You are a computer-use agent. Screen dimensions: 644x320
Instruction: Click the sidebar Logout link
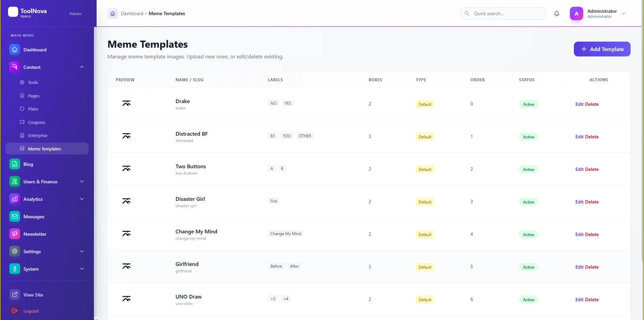click(31, 311)
